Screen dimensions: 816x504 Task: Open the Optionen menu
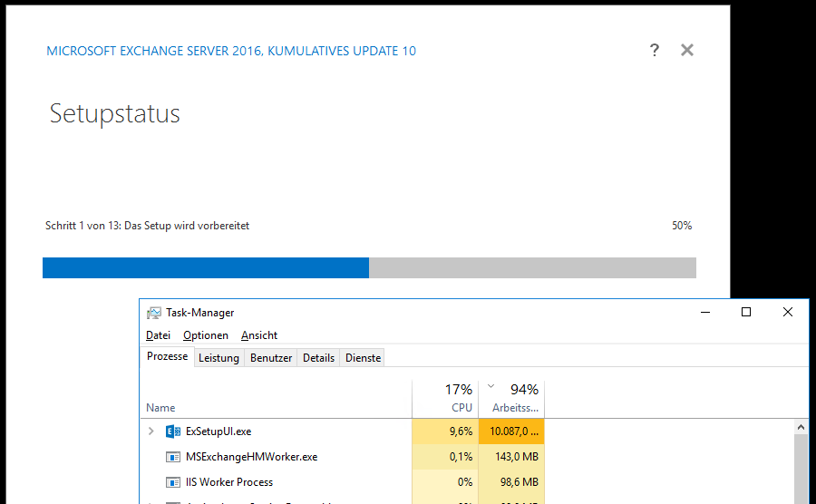pos(206,335)
